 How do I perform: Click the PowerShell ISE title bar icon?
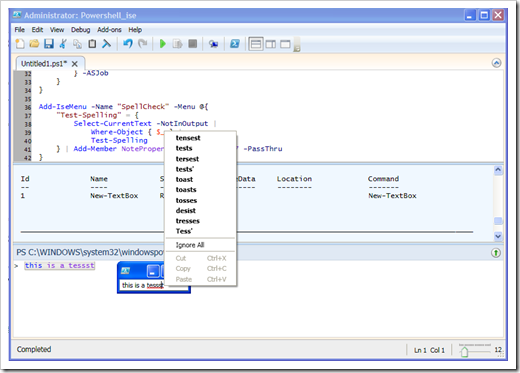[x=17, y=15]
